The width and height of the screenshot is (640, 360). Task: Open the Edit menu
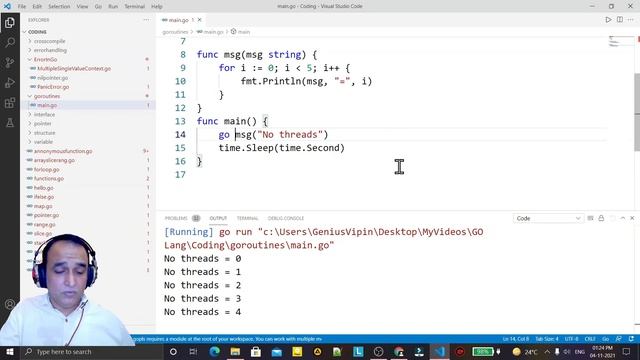coord(37,6)
